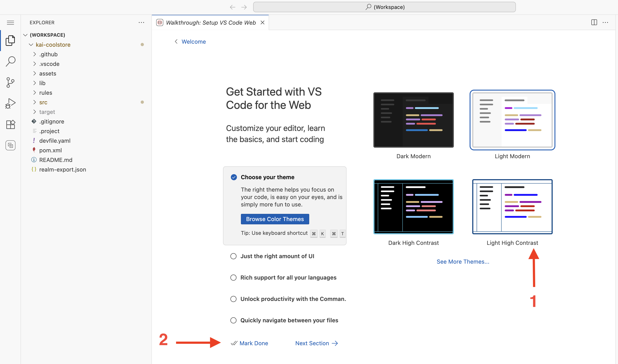Switch to Walkthrough: Setup VS Code Web tab
The image size is (618, 364).
pyautogui.click(x=210, y=22)
